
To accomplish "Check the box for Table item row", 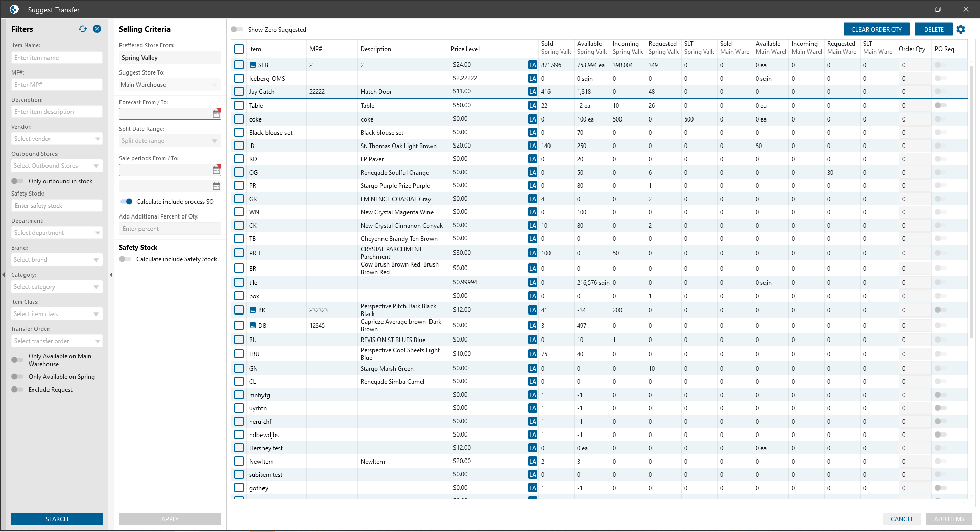I will click(239, 105).
